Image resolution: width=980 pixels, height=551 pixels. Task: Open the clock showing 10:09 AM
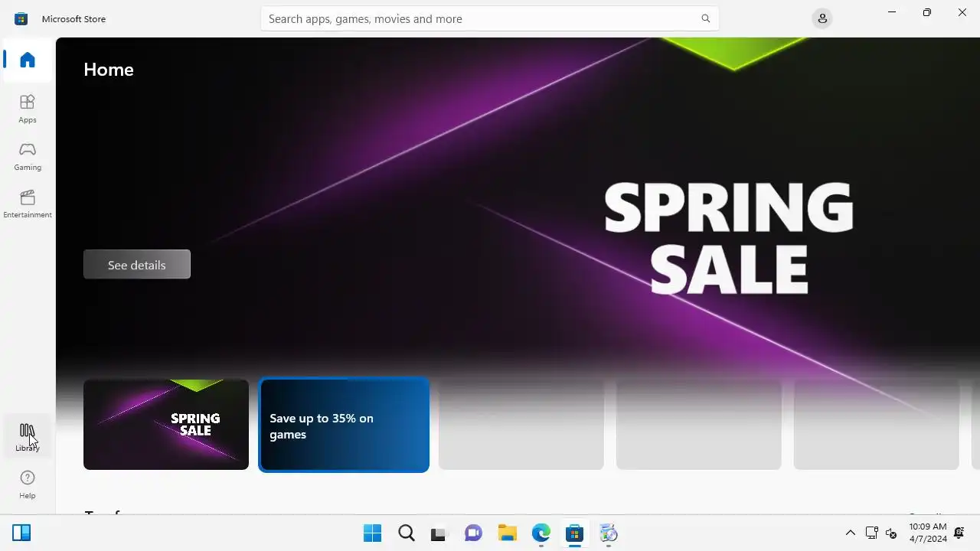point(928,533)
